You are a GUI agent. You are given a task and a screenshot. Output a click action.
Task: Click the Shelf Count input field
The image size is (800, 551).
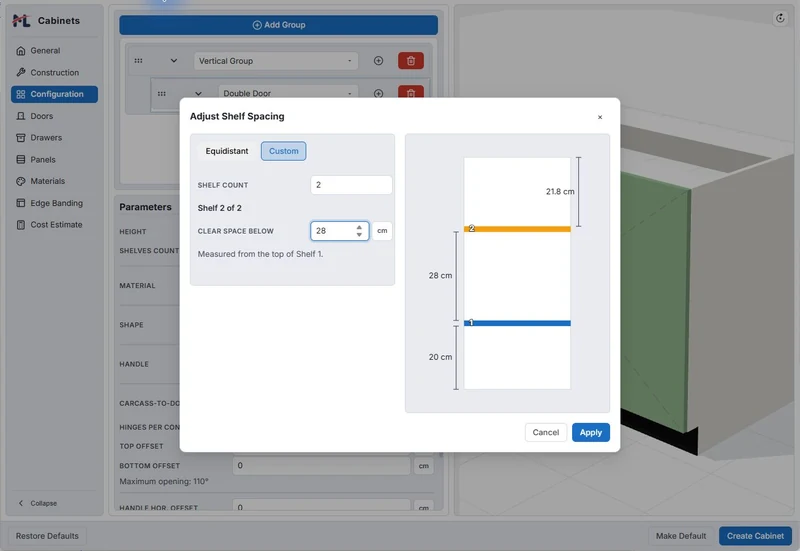(x=351, y=185)
